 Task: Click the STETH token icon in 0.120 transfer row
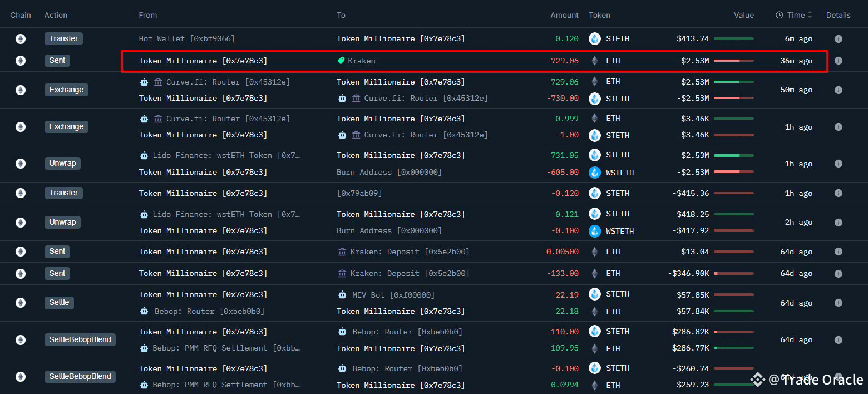[595, 39]
